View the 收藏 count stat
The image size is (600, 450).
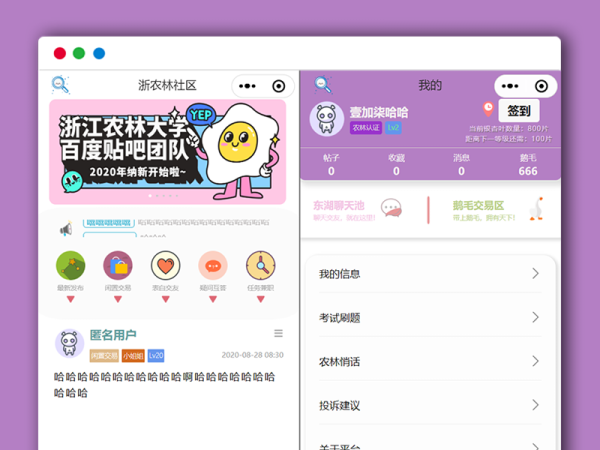coord(396,165)
